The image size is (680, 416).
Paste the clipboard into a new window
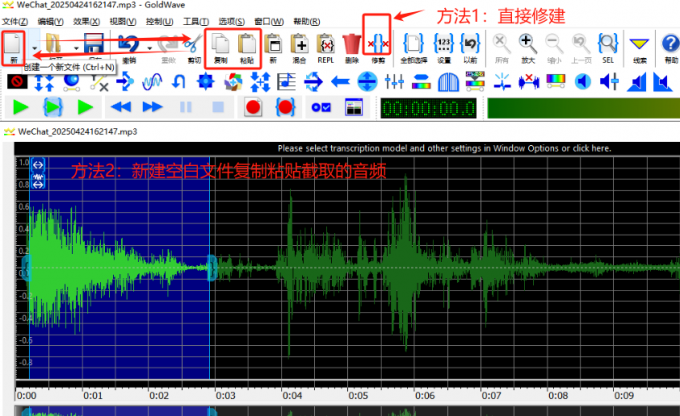(273, 48)
